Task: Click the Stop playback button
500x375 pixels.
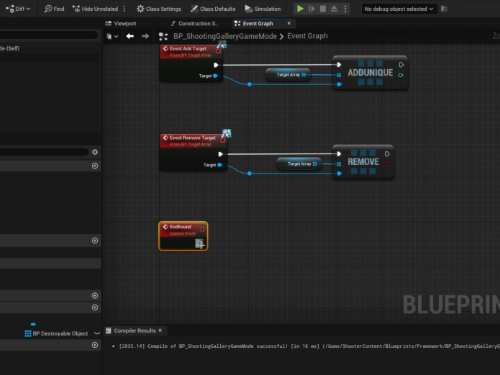Action: pos(323,9)
